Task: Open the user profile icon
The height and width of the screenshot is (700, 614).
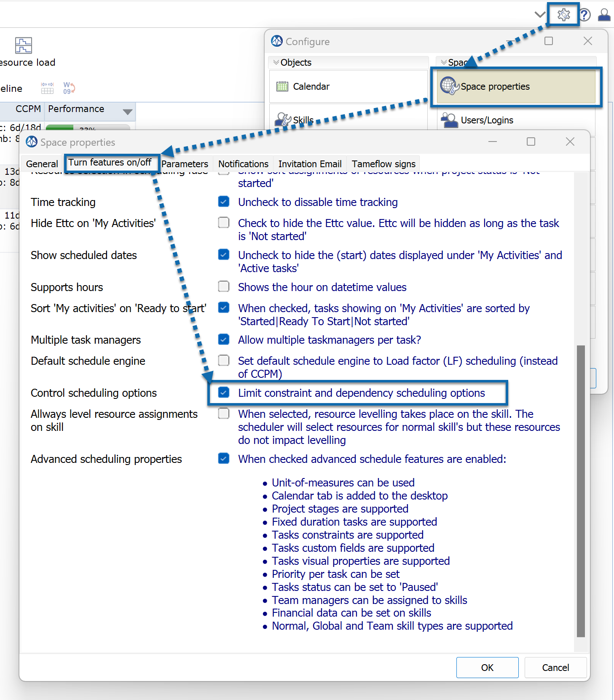Action: click(604, 15)
